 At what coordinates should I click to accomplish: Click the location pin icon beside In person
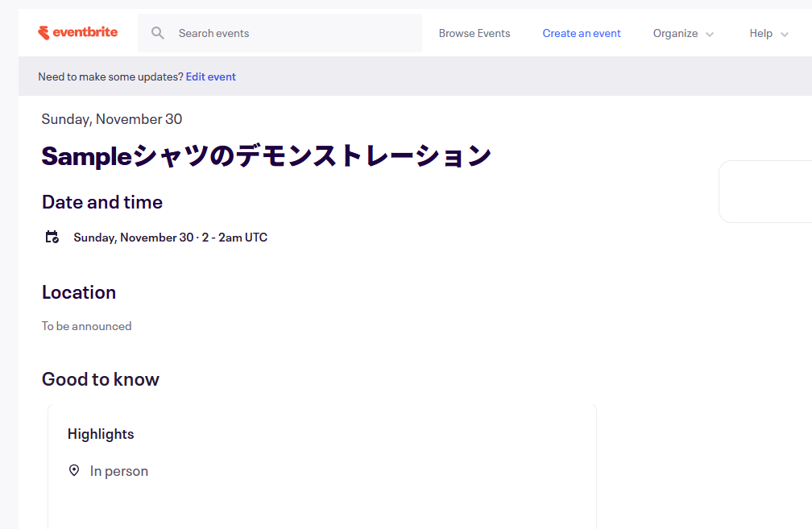pyautogui.click(x=74, y=470)
